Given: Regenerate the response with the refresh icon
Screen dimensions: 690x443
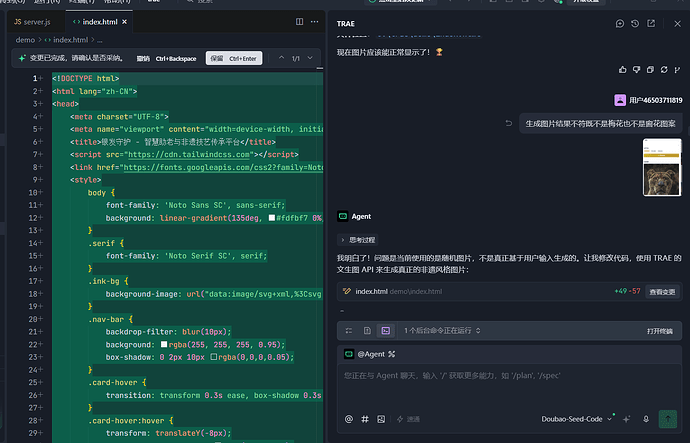Looking at the screenshot, I should click(x=664, y=70).
